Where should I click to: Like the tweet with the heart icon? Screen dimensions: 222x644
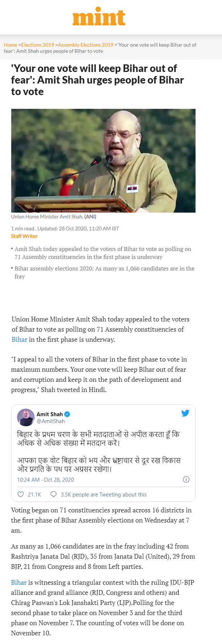[21, 495]
